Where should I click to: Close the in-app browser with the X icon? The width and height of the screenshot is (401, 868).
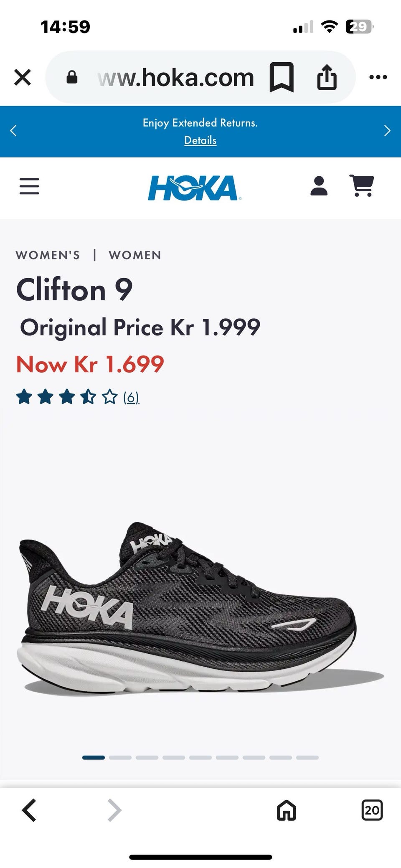click(x=23, y=77)
